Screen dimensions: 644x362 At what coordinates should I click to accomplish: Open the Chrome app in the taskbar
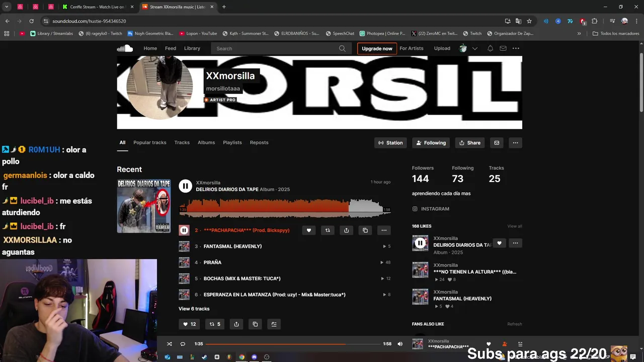(242, 357)
